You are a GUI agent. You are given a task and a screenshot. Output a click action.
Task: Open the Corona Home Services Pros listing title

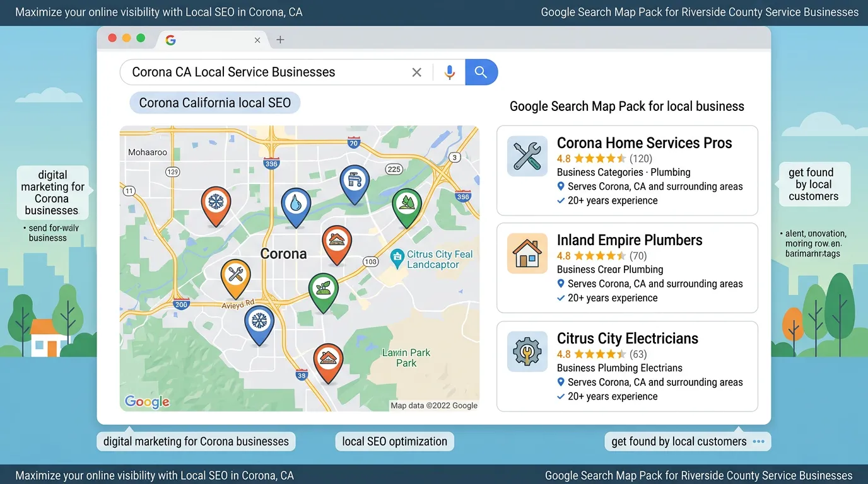[x=645, y=142]
